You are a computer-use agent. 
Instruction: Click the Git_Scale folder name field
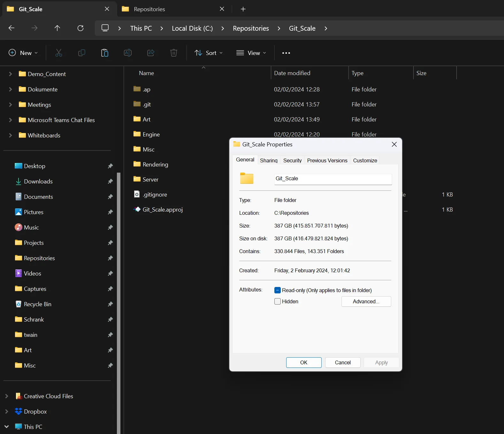(x=333, y=179)
